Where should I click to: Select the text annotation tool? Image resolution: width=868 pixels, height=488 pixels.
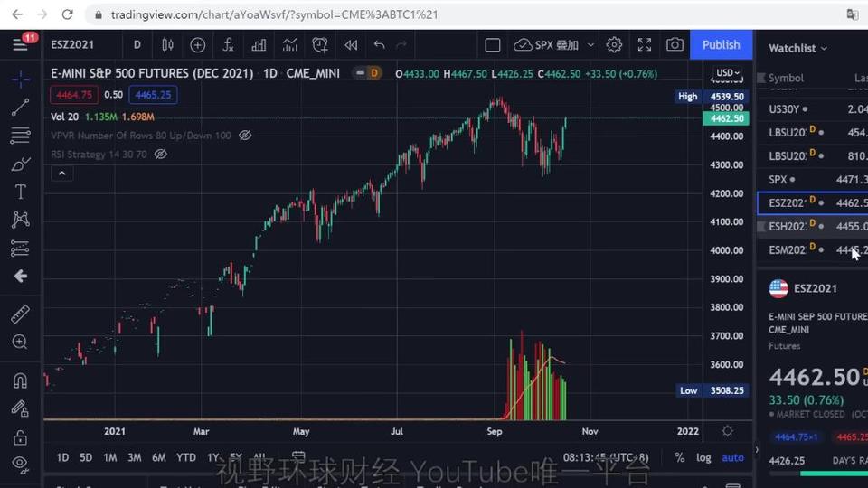[21, 192]
